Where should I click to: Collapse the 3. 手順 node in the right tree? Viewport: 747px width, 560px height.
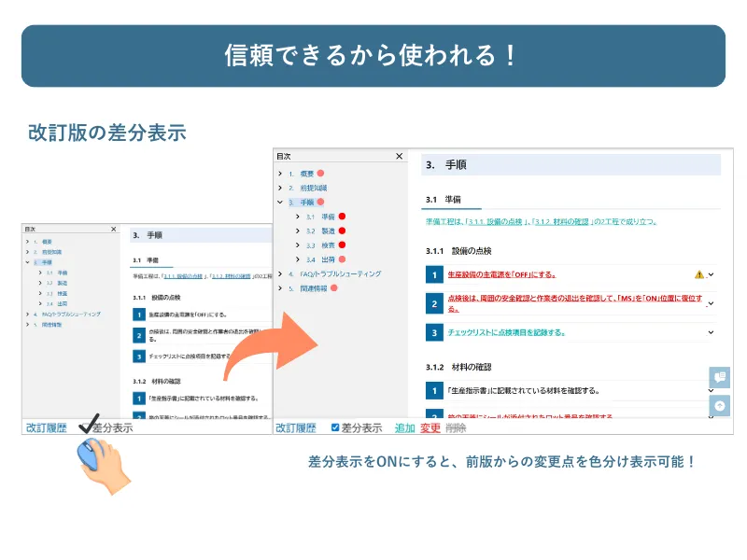pos(280,202)
